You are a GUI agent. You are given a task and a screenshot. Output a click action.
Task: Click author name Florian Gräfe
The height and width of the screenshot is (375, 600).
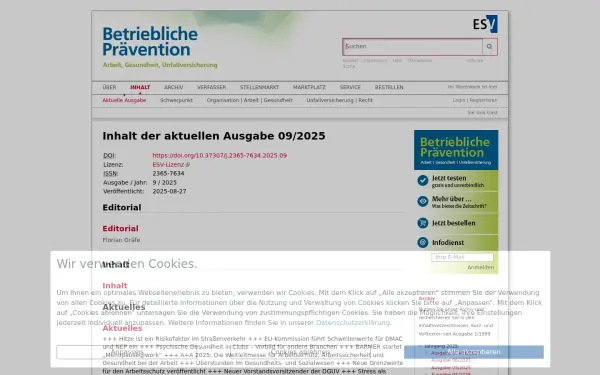click(121, 240)
